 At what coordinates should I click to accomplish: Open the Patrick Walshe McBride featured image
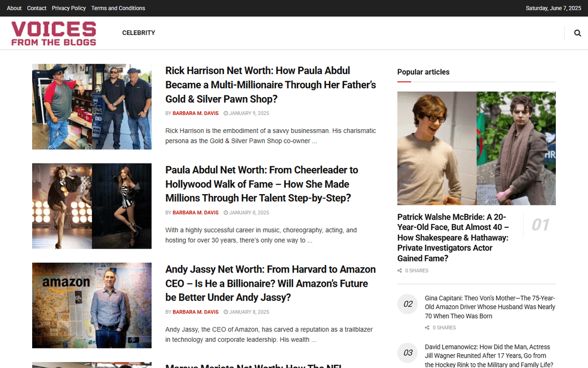tap(476, 148)
